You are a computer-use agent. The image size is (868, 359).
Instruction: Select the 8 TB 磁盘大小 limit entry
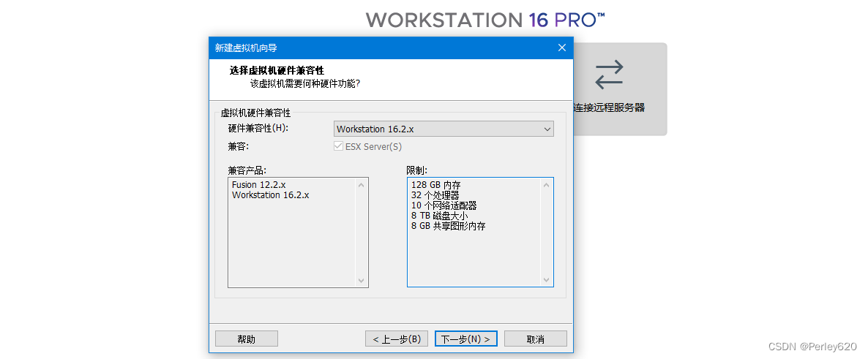coord(440,216)
